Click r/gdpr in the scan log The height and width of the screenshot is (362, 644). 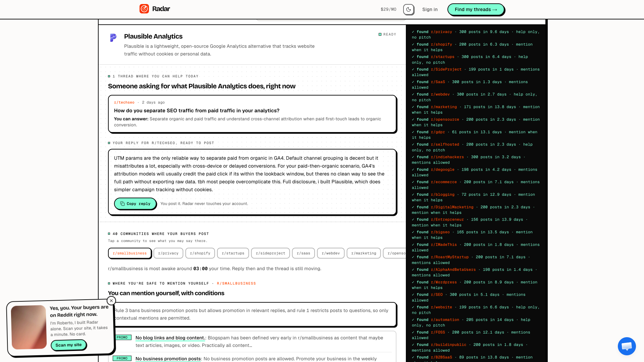tap(438, 132)
